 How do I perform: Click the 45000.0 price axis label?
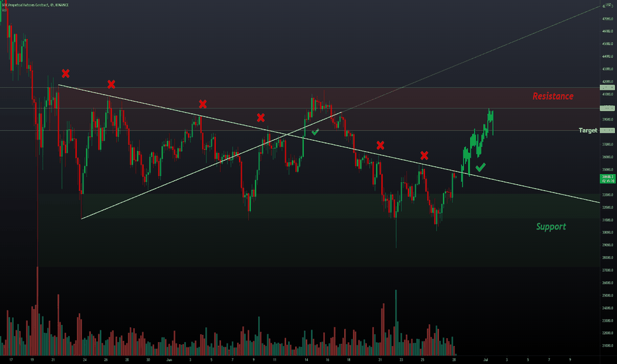[608, 44]
